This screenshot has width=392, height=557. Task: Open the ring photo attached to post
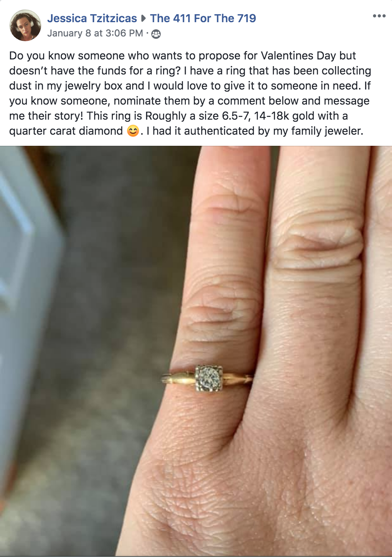coord(196,351)
